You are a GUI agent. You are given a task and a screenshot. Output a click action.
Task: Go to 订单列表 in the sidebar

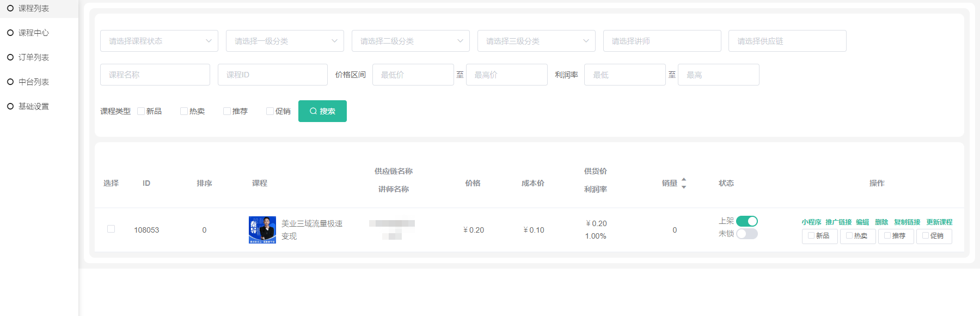pos(33,57)
